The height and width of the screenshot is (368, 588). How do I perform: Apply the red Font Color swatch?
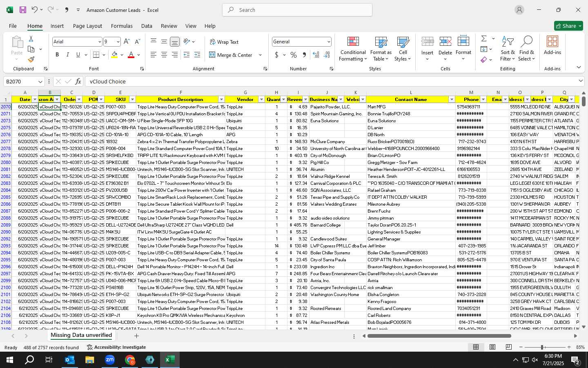[x=131, y=55]
